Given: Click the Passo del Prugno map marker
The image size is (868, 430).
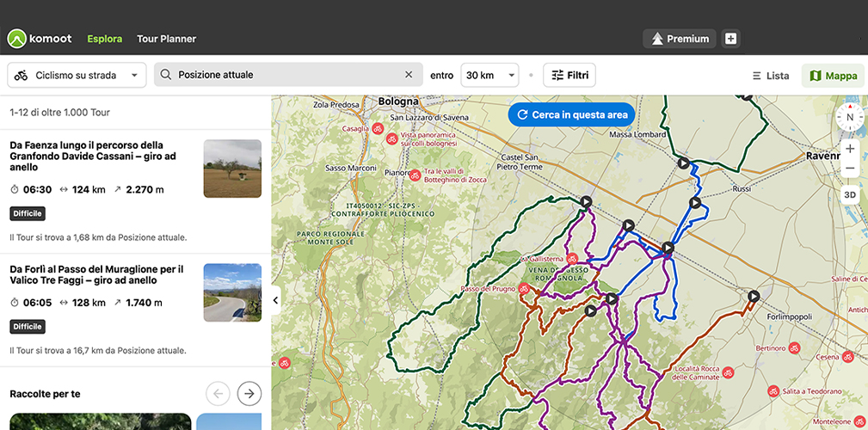Looking at the screenshot, I should [x=521, y=290].
